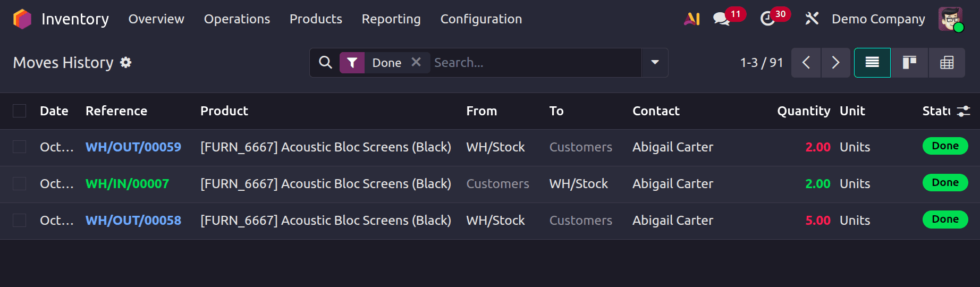Image resolution: width=980 pixels, height=287 pixels.
Task: Open the Reporting menu
Action: pyautogui.click(x=391, y=19)
